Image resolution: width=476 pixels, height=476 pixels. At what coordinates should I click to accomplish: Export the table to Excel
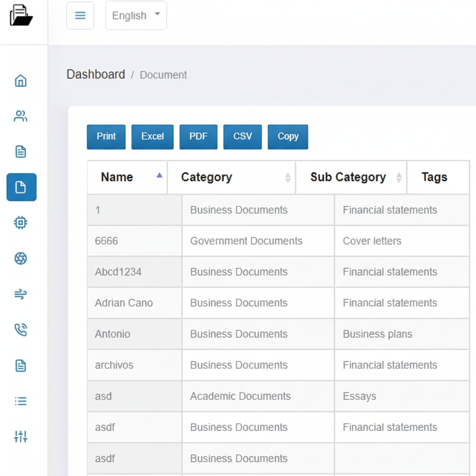[x=152, y=136]
